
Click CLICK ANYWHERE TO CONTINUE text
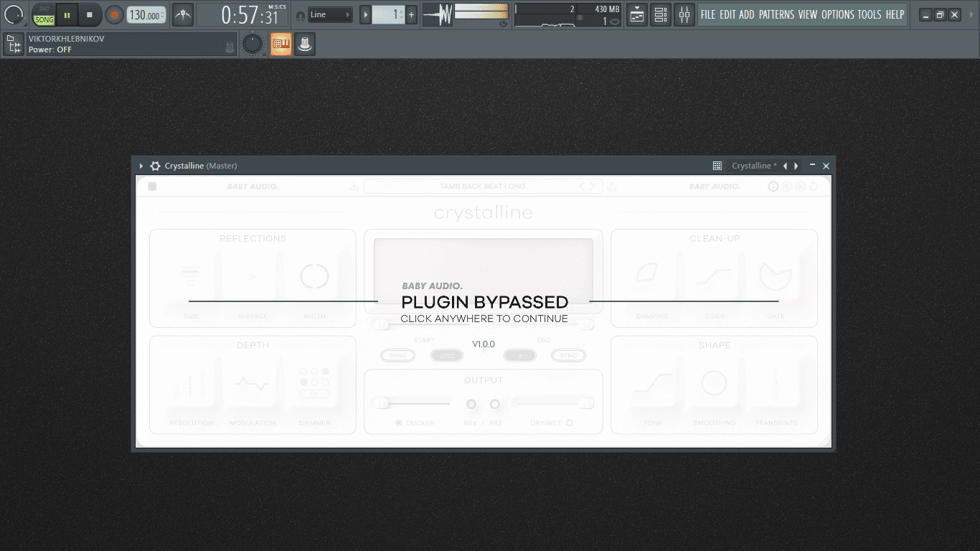point(484,319)
